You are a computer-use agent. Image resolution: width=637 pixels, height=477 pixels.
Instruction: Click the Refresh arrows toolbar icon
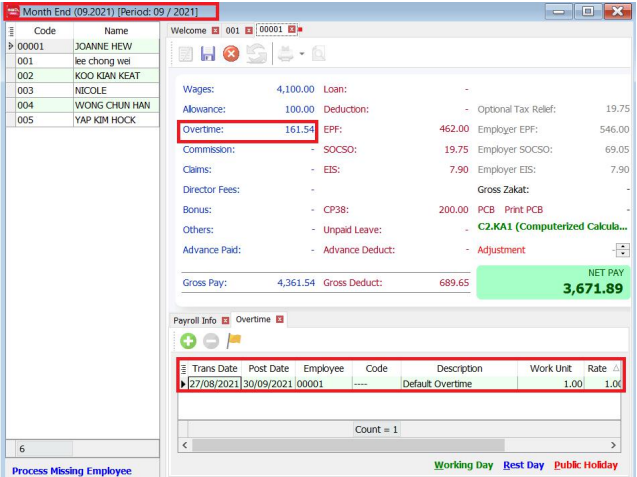[x=256, y=54]
